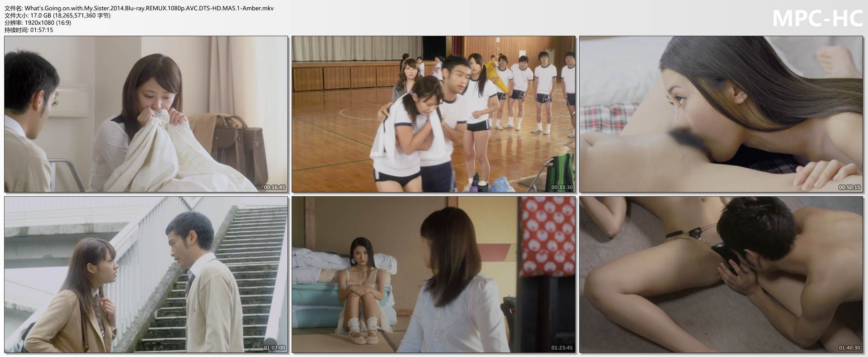Select the 1920x1080 (16:9) resolution line
868x357 pixels.
(x=38, y=23)
